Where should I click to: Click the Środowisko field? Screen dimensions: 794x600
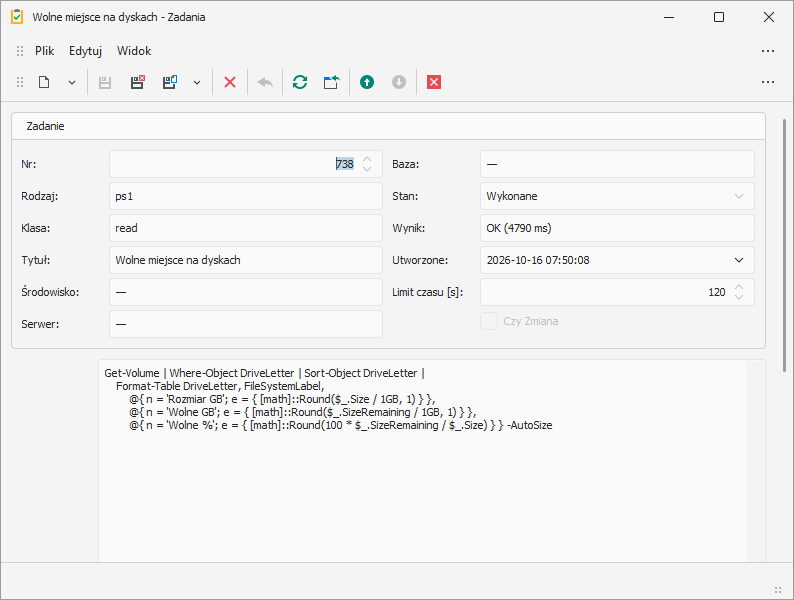[x=246, y=292]
